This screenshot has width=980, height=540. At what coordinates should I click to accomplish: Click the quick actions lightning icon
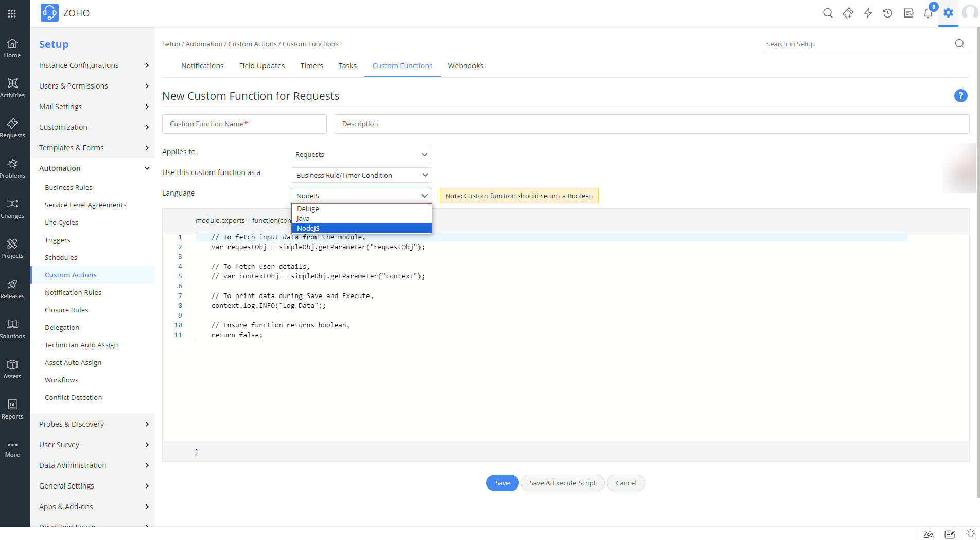[x=868, y=13]
